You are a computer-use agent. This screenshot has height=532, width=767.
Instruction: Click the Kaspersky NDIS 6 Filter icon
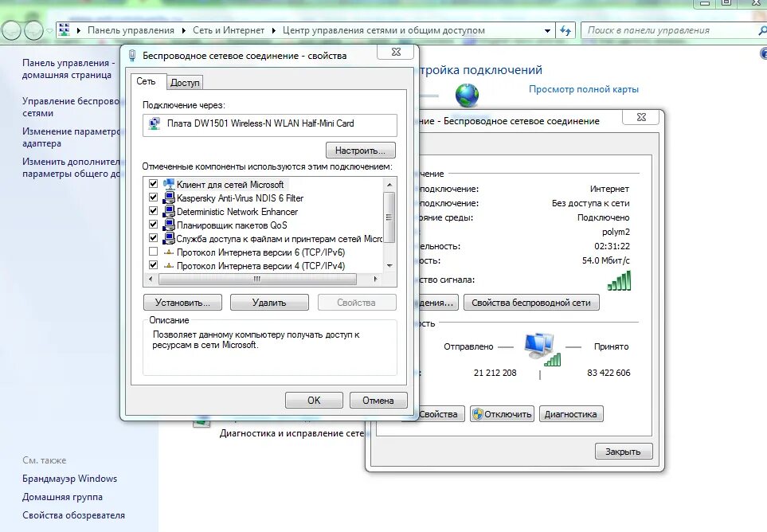(169, 198)
